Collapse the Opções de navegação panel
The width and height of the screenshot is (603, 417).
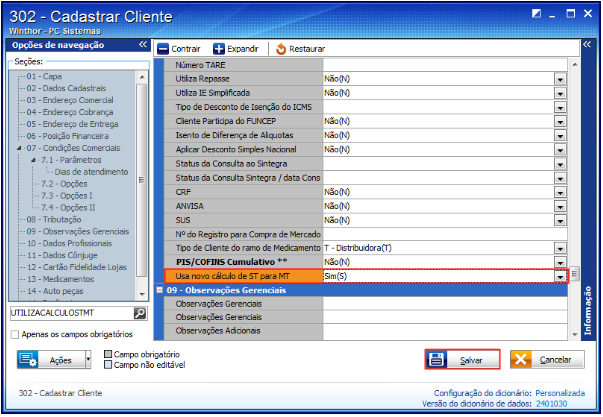(x=143, y=45)
